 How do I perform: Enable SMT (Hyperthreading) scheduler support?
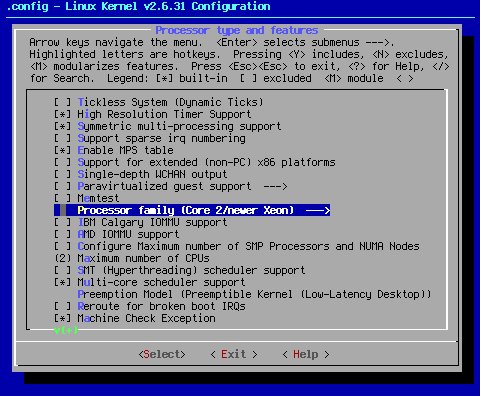coord(63,270)
